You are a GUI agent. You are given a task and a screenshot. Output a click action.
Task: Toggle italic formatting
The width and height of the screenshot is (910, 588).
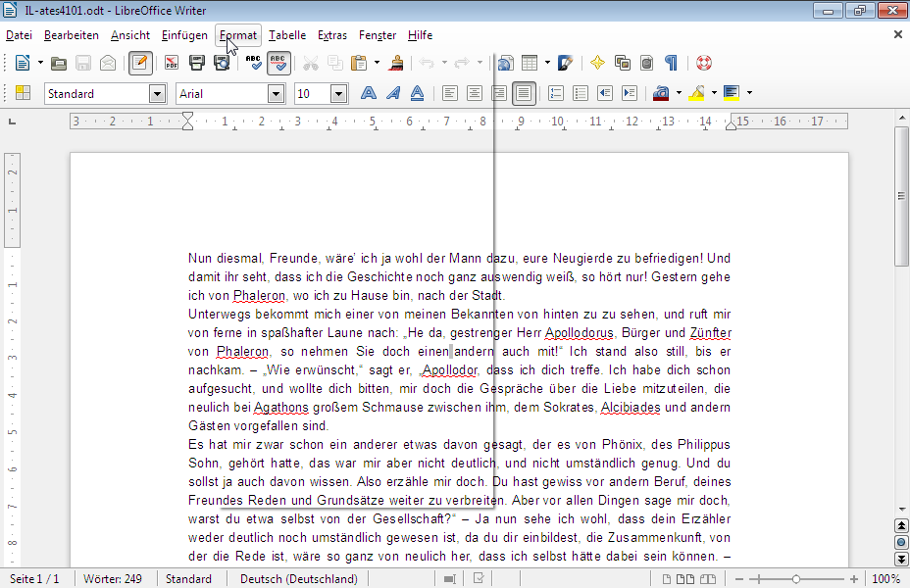393,93
